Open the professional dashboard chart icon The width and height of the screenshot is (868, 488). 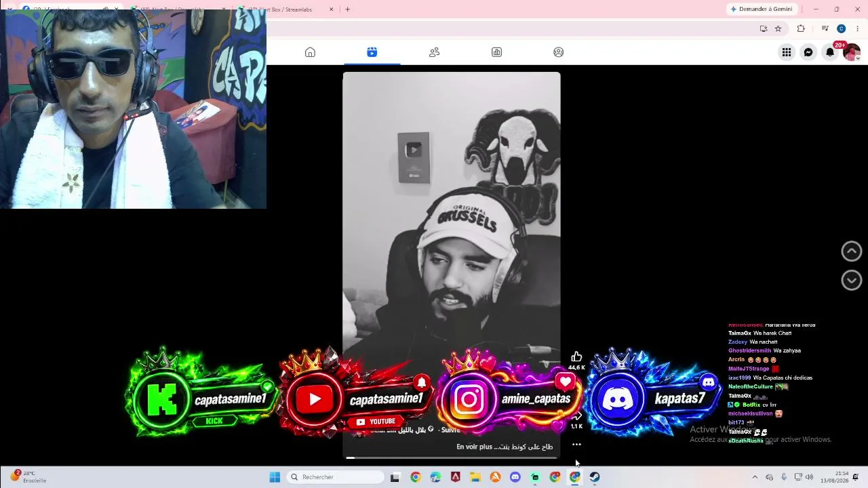(x=496, y=52)
